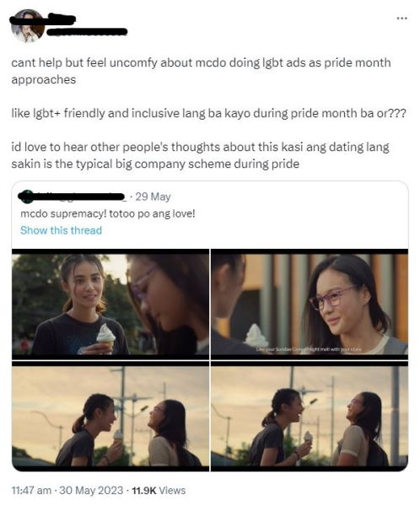
Task: Open the top-left ad image with ice cream
Action: pyautogui.click(x=110, y=304)
